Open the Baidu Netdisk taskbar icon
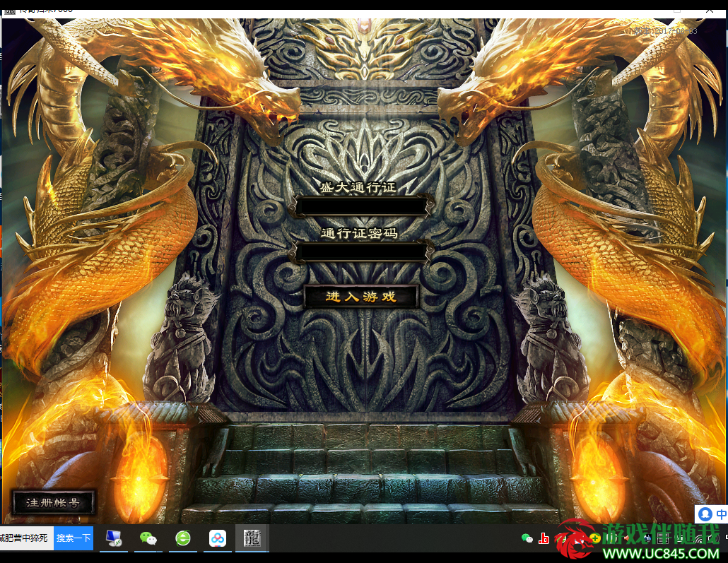The width and height of the screenshot is (728, 563). (218, 538)
